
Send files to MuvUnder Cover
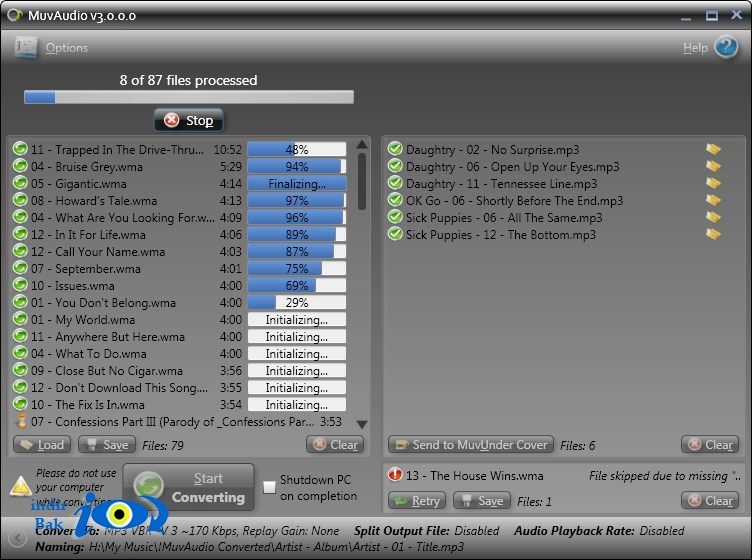(470, 445)
